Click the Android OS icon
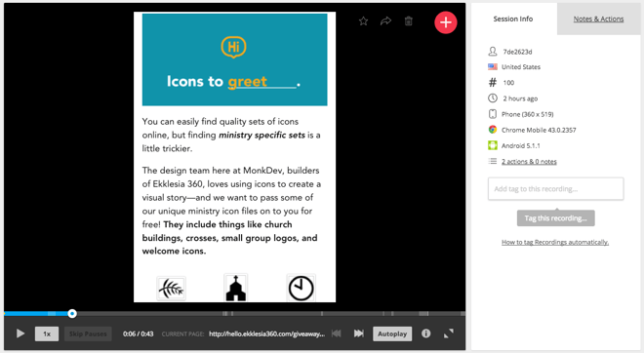Viewport: 644px width, 353px height. click(x=493, y=145)
